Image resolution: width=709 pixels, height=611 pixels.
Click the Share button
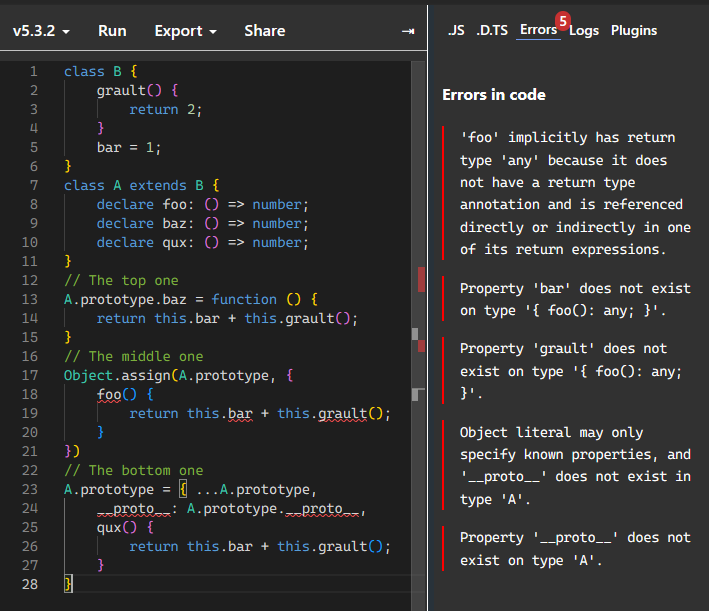(264, 31)
